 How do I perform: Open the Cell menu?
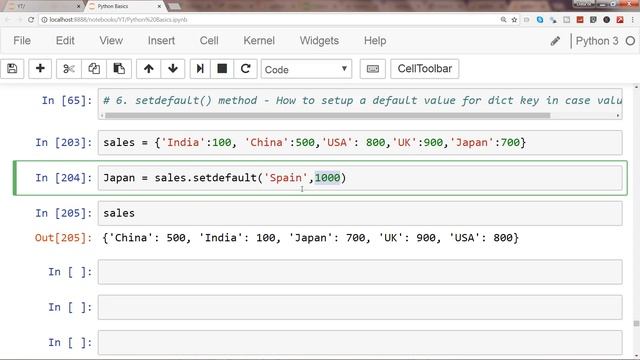pyautogui.click(x=209, y=41)
